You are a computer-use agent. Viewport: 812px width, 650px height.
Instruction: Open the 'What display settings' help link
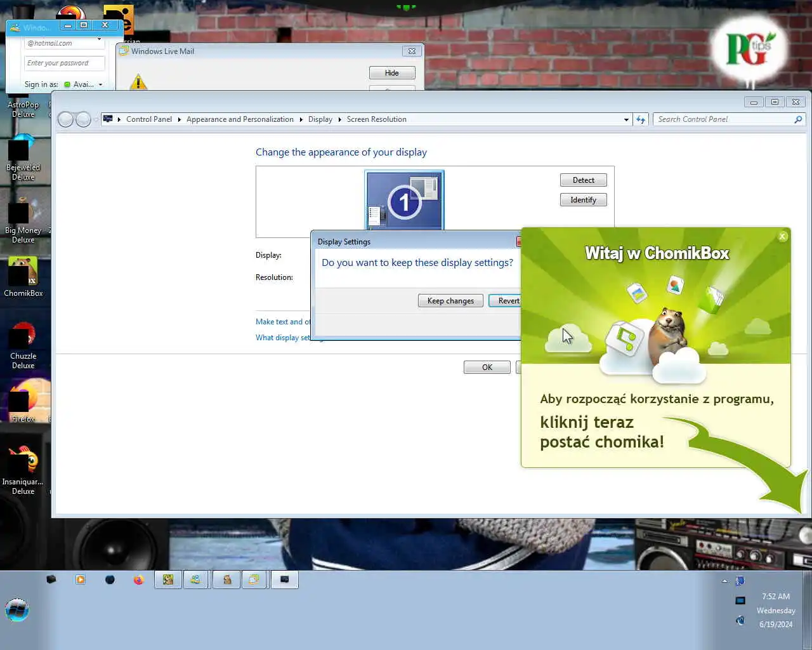point(284,338)
